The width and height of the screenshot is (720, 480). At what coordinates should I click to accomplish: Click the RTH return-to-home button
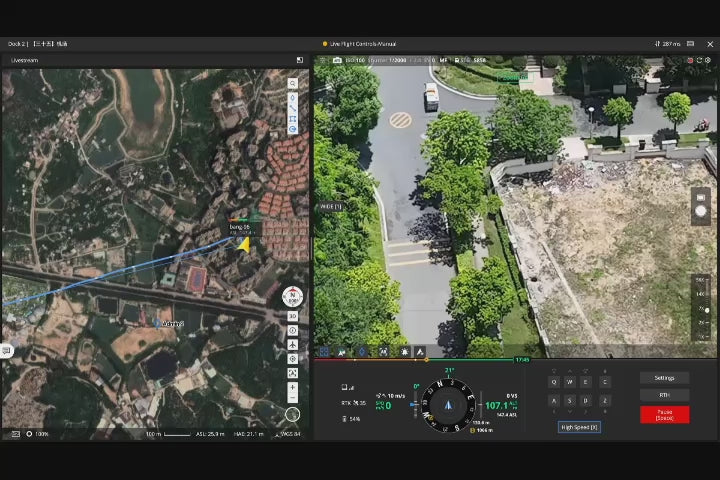664,395
